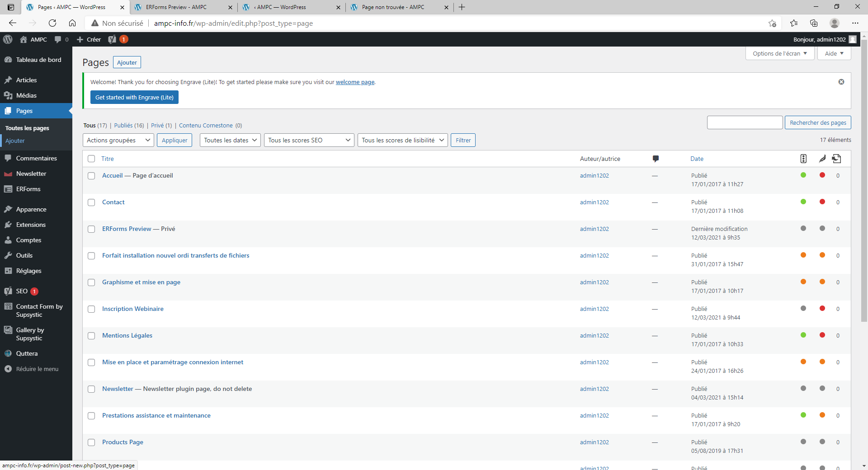Viewport: 868px width, 470px height.
Task: Add page to browser favorites
Action: click(772, 23)
